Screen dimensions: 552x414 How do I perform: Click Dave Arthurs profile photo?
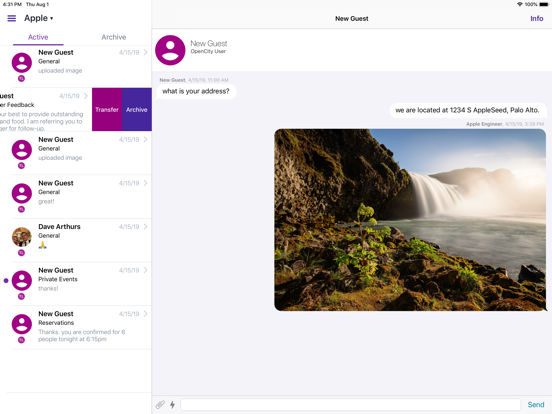click(22, 237)
